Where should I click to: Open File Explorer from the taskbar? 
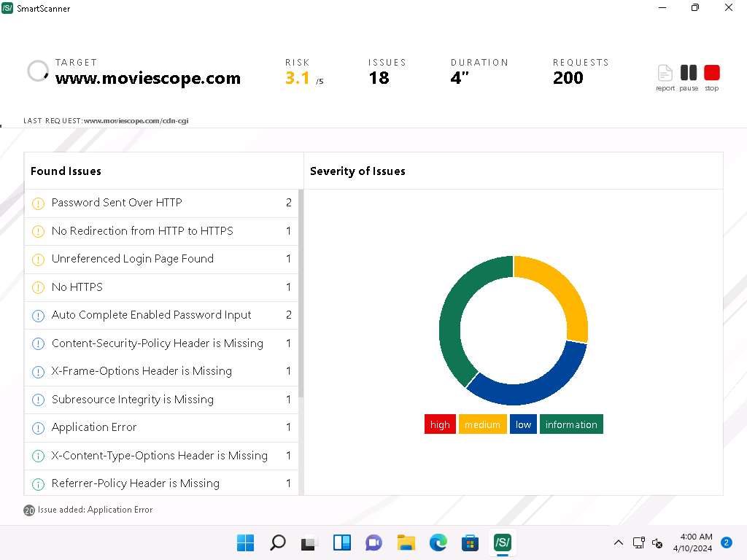tap(406, 542)
